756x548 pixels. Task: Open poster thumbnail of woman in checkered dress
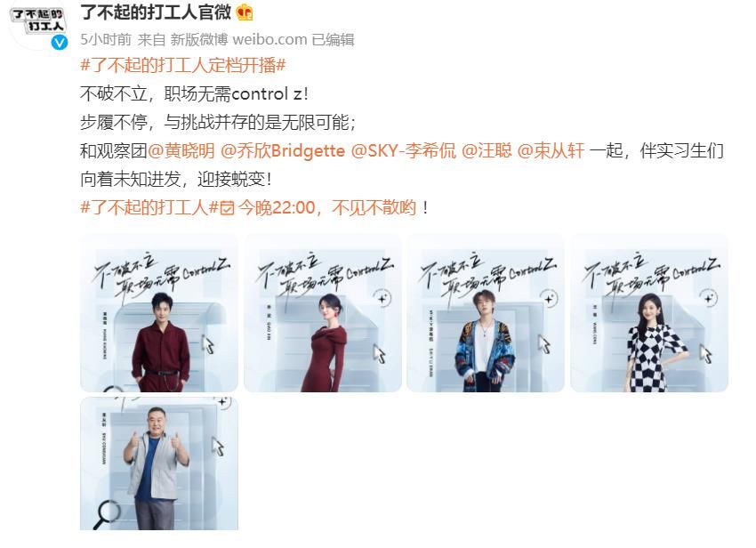(649, 313)
